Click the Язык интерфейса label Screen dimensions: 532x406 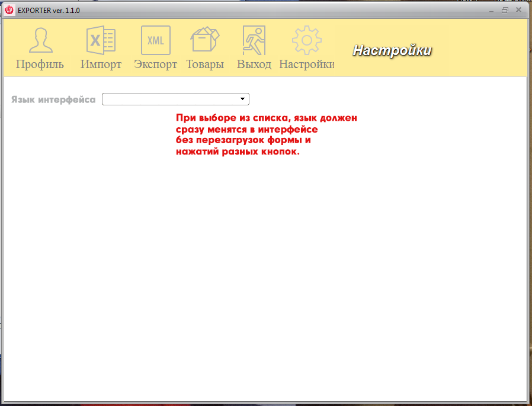[53, 99]
